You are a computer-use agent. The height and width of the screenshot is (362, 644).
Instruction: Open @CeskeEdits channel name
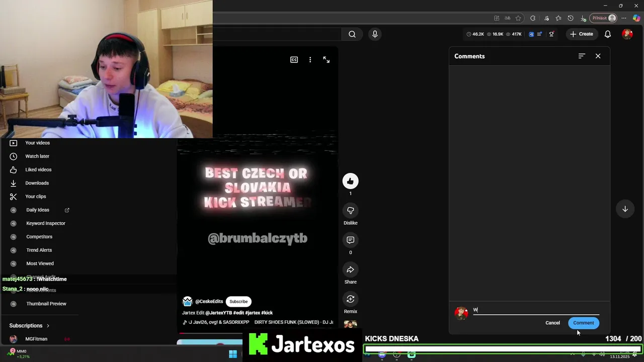[209, 302]
